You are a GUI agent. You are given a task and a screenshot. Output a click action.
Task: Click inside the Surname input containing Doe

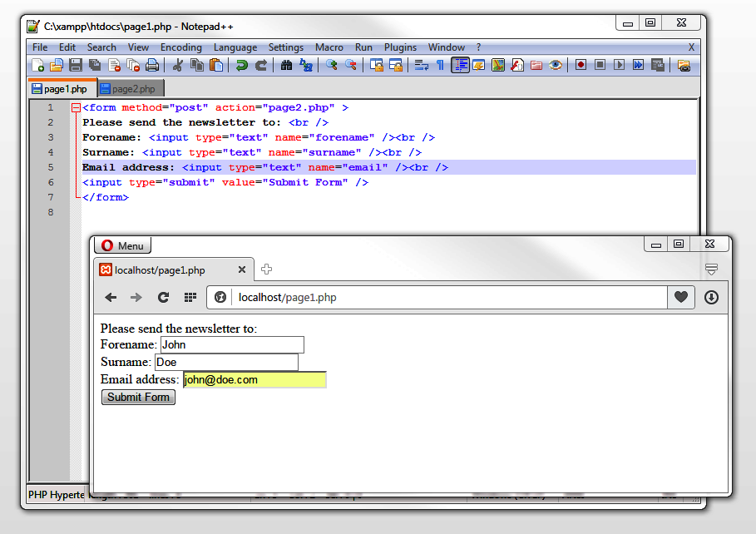click(225, 362)
